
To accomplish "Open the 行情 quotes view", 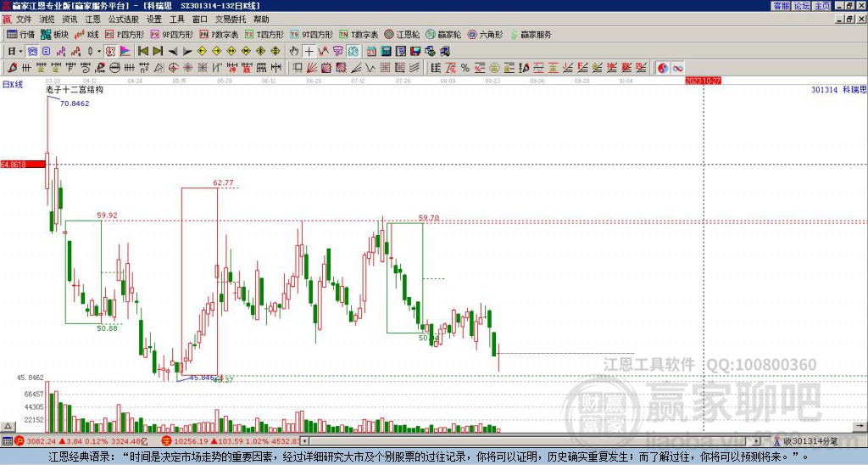I will point(20,34).
